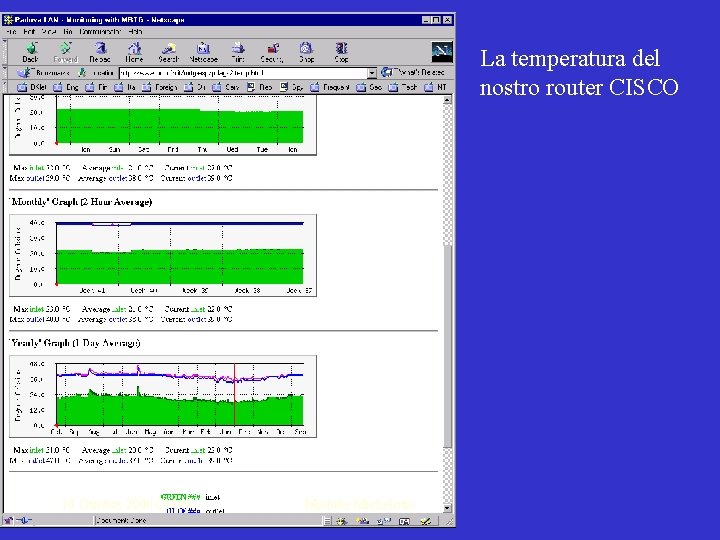
Task: Close the Netscape window
Action: pyautogui.click(x=448, y=20)
